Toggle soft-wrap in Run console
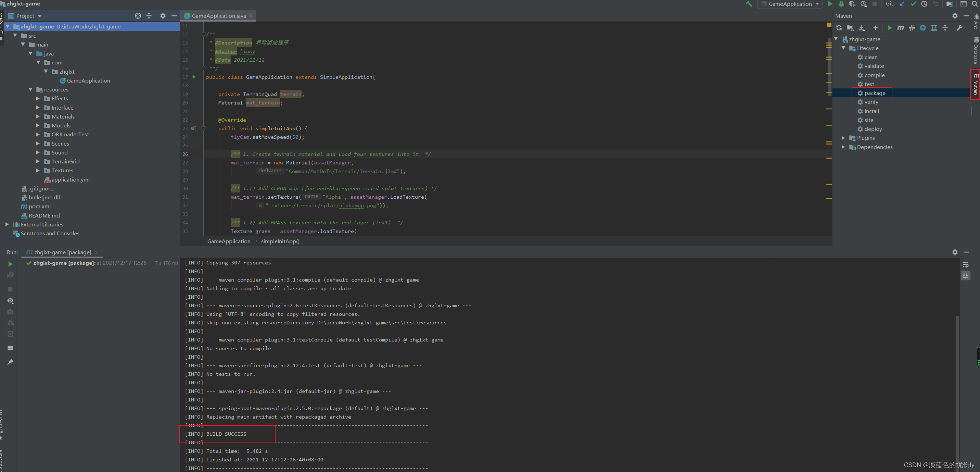The image size is (980, 472). point(965,264)
